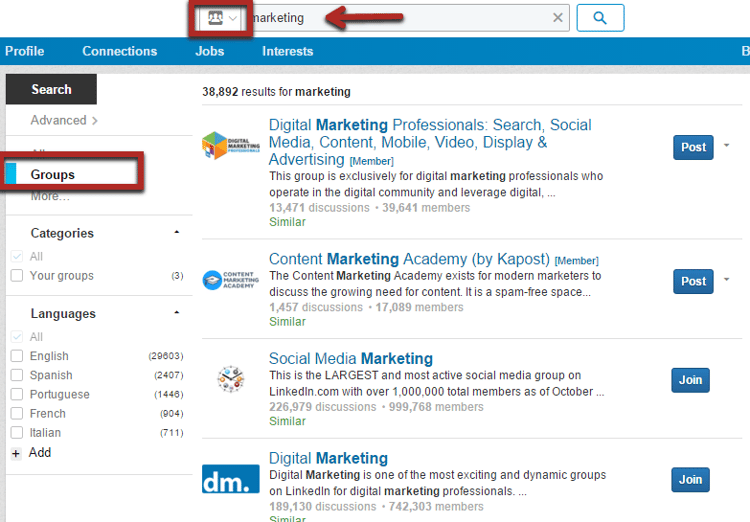
Task: Toggle the All checkbox under Languages
Action: (x=17, y=337)
